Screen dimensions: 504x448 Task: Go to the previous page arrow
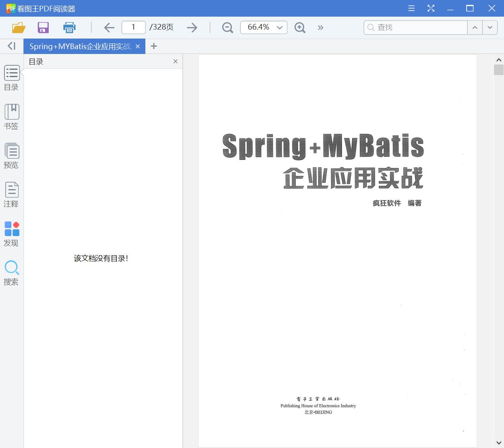tap(109, 28)
